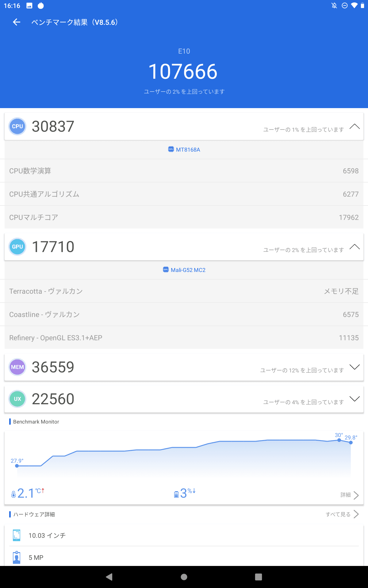The height and width of the screenshot is (588, 368).
Task: Tap the back arrow in header
Action: (17, 22)
